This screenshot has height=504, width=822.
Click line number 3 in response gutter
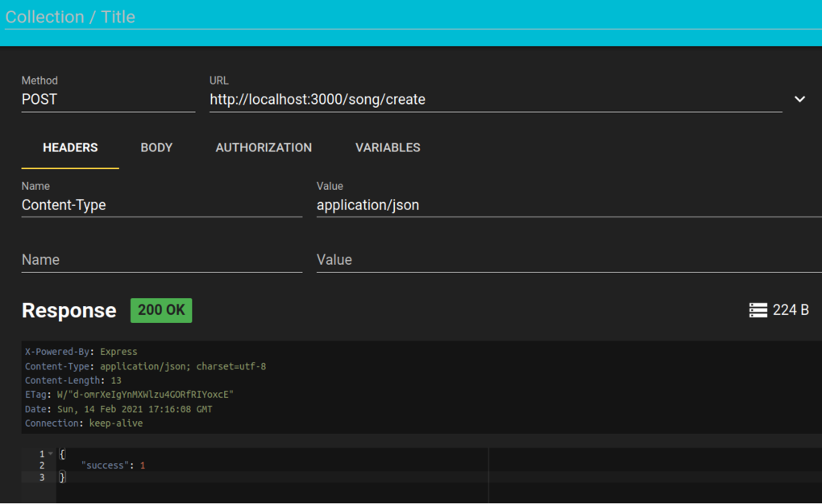[x=42, y=477]
